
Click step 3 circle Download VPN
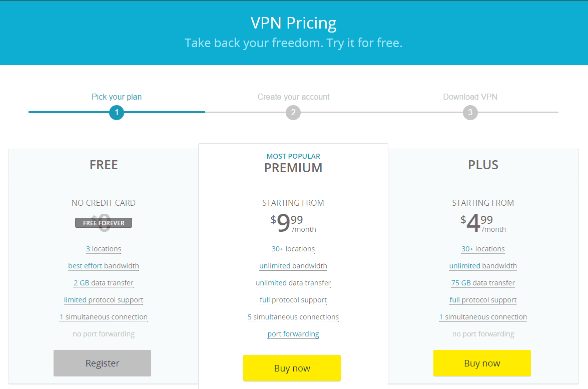click(x=470, y=113)
